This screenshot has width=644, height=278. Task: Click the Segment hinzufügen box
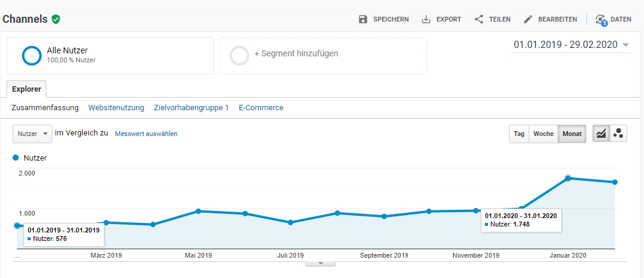[x=323, y=56]
